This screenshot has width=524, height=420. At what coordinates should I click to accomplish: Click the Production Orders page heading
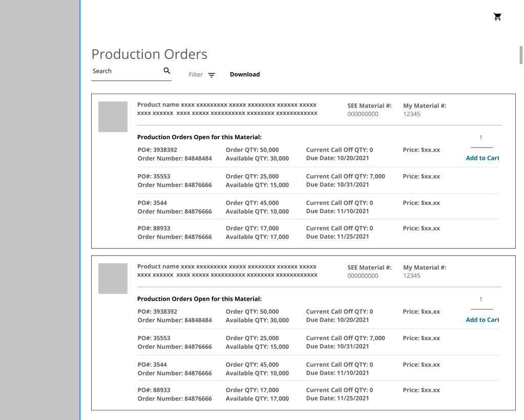coord(149,54)
